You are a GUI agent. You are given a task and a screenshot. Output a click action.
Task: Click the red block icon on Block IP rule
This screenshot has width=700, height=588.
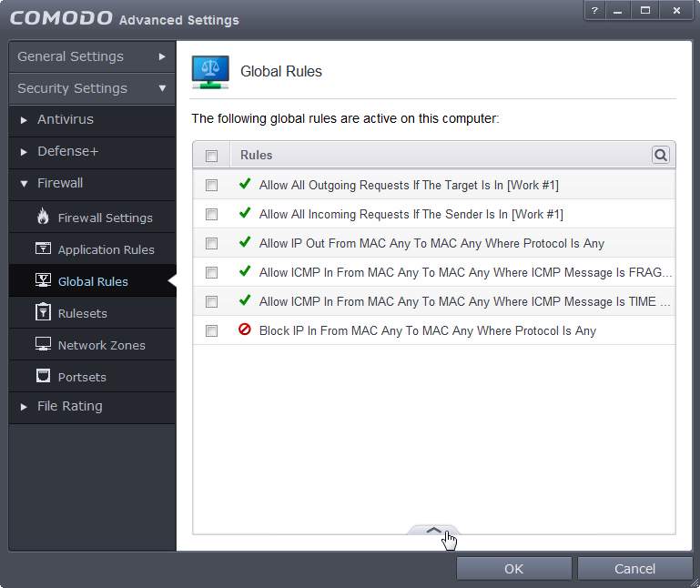[x=245, y=330]
